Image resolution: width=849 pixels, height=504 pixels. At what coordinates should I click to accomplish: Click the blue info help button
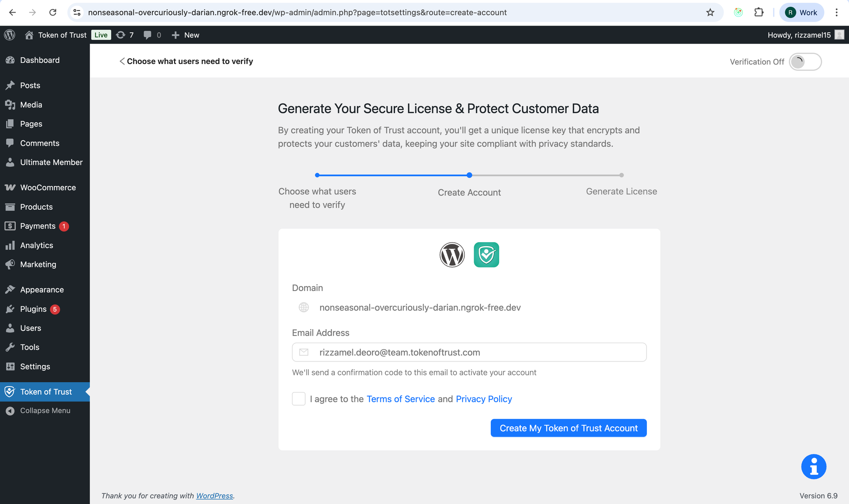(813, 467)
